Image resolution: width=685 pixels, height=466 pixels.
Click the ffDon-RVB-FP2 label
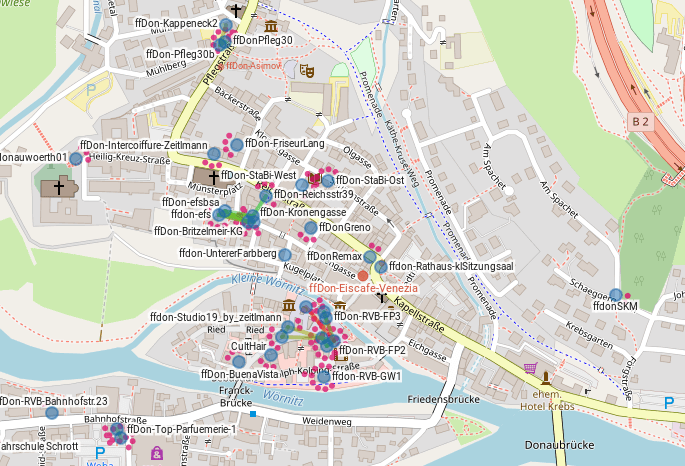click(x=372, y=350)
